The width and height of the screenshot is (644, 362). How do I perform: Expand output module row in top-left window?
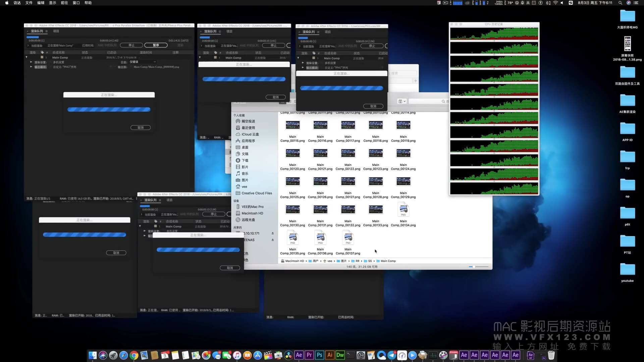pos(31,67)
